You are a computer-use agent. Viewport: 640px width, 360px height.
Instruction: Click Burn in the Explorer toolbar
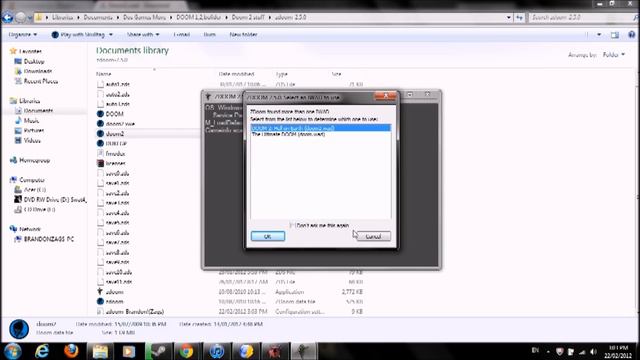[x=209, y=35]
